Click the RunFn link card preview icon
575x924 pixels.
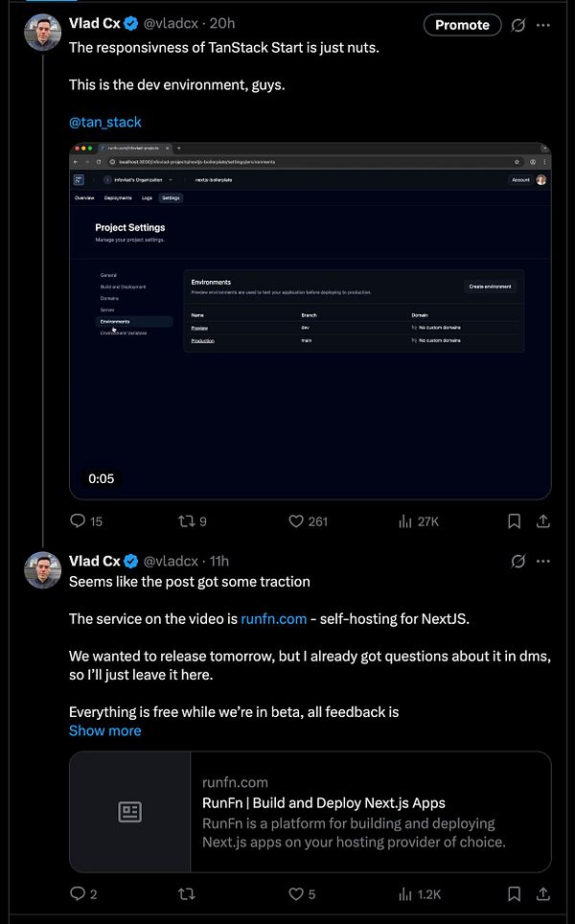point(129,812)
